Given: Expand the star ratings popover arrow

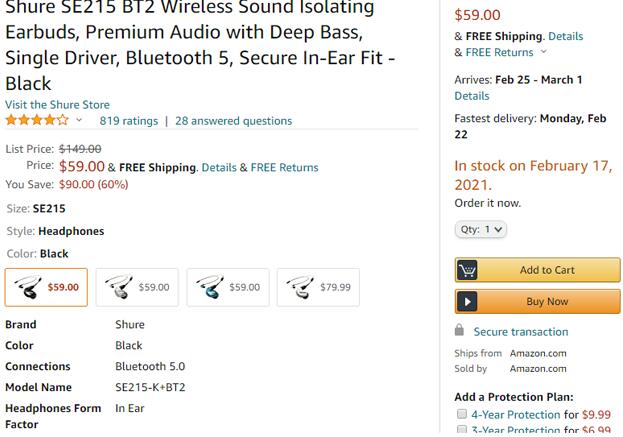Looking at the screenshot, I should 79,120.
